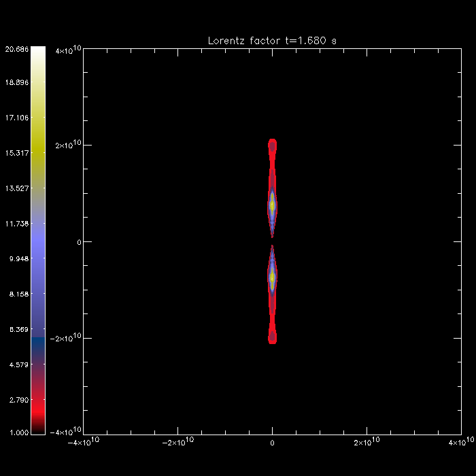Click the x-axis label −2×10^10

(177, 442)
